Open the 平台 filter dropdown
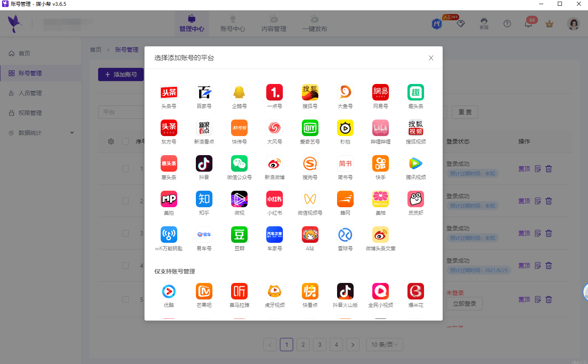 121,112
